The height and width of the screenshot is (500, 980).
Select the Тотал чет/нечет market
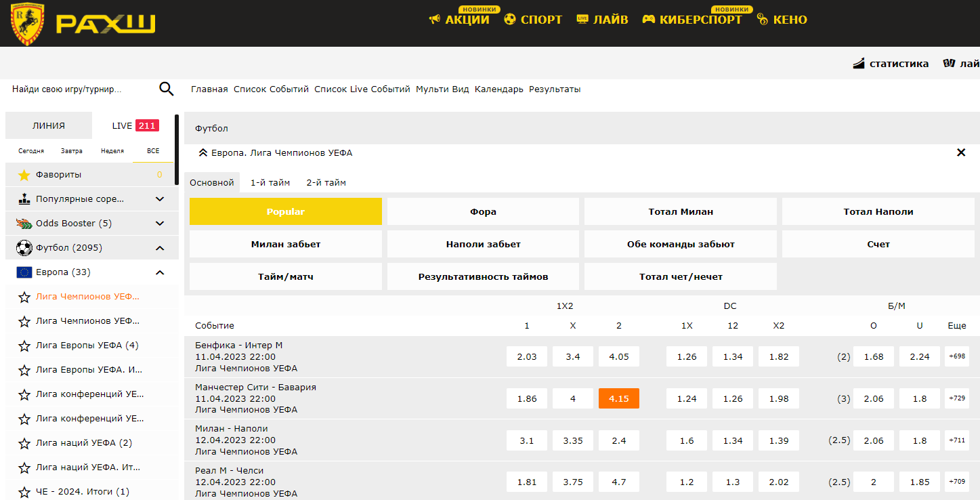[x=681, y=276]
